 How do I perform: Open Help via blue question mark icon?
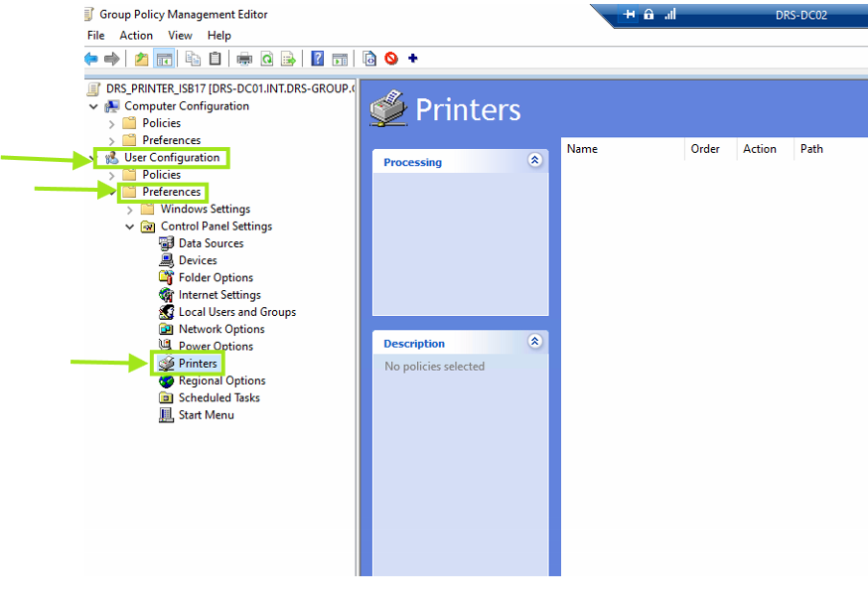point(318,59)
